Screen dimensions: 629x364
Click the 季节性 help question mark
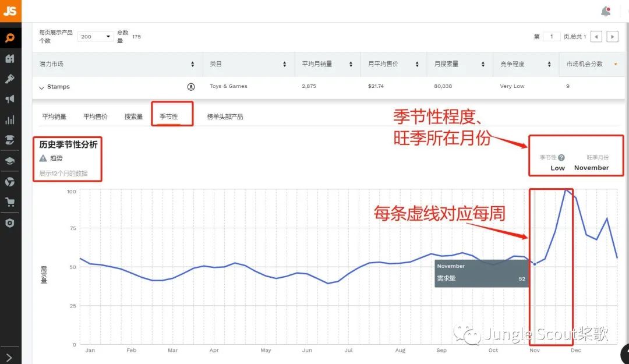[x=561, y=158]
